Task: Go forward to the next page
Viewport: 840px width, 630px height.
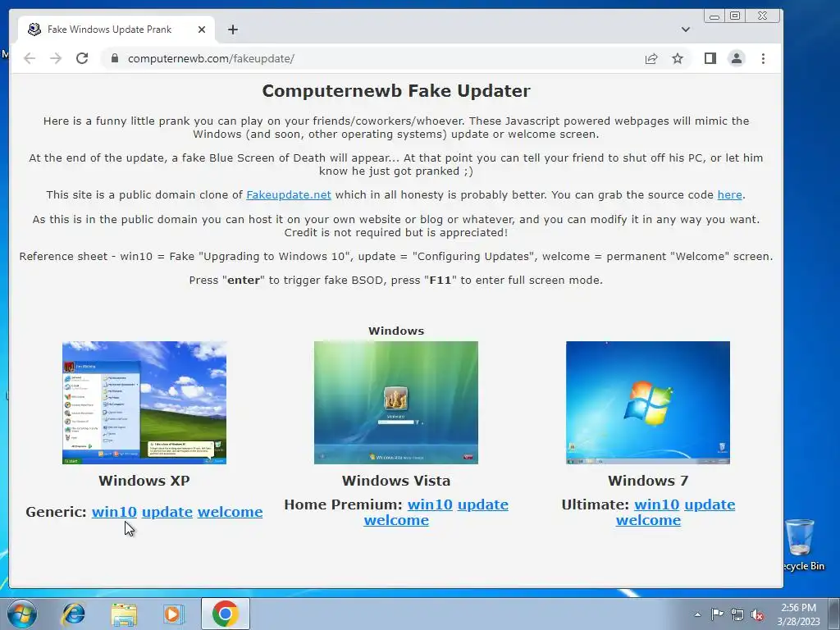Action: (56, 58)
